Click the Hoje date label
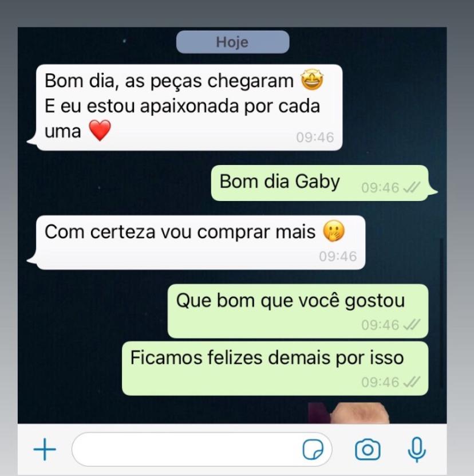 pos(232,42)
